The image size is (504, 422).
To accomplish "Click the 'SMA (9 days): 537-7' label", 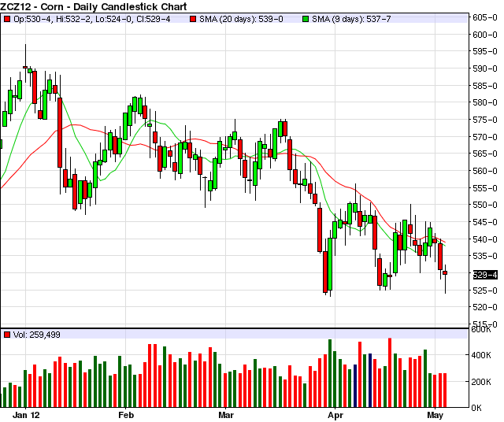I will 351,19.
